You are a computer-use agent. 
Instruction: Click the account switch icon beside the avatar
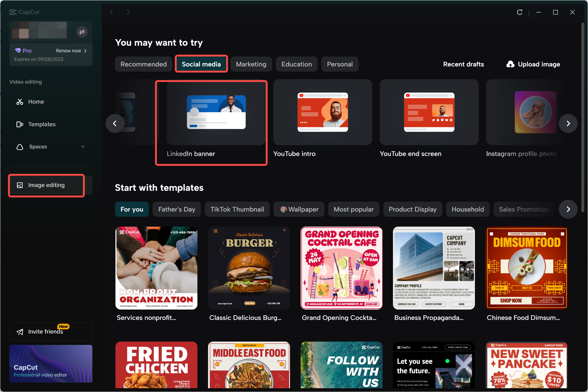pos(82,32)
